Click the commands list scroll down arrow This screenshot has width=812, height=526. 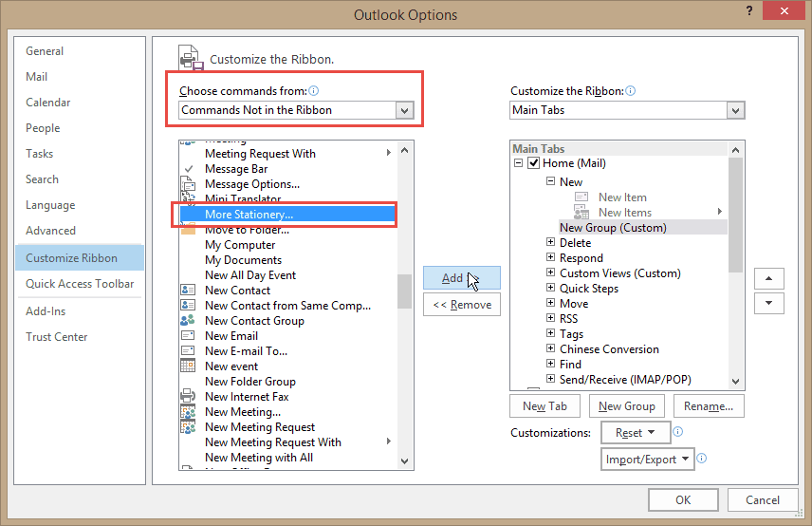pyautogui.click(x=404, y=460)
